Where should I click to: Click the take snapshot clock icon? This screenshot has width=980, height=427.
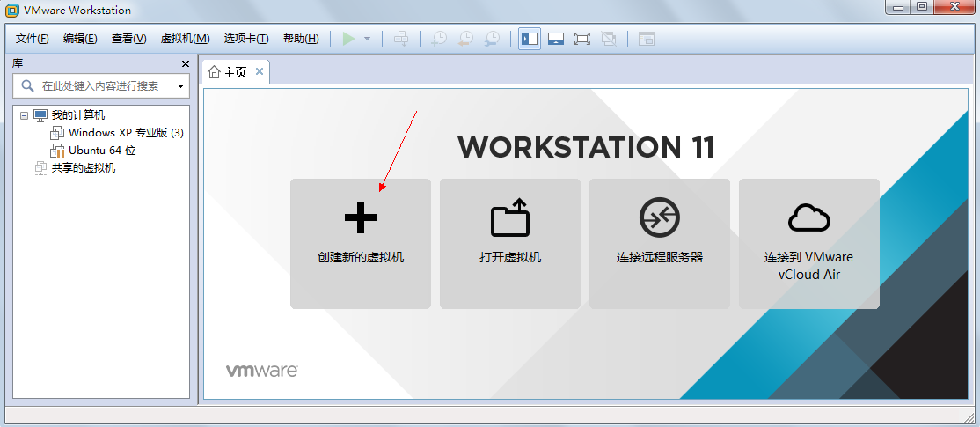439,39
